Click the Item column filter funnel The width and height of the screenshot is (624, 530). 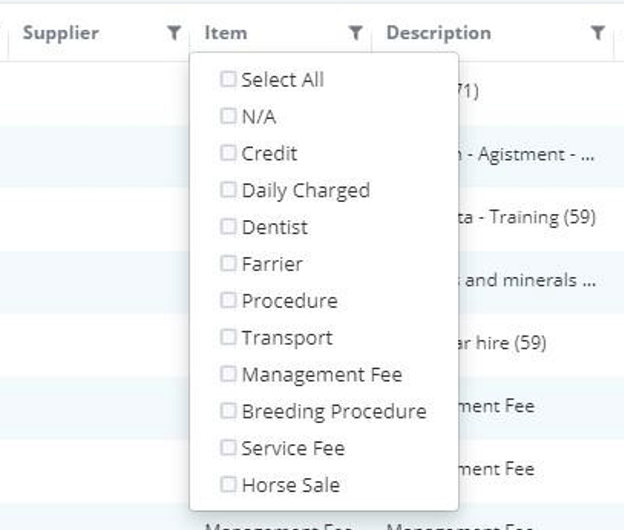coord(355,33)
